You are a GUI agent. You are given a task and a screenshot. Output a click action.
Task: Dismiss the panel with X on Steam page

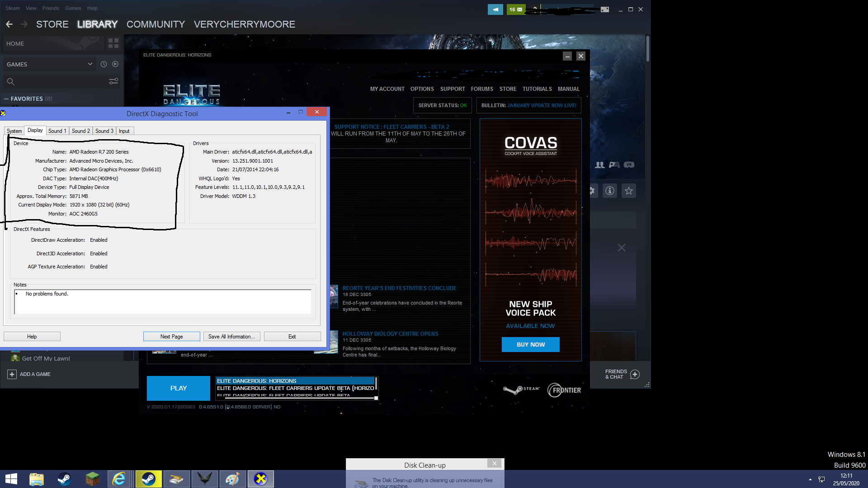622,248
